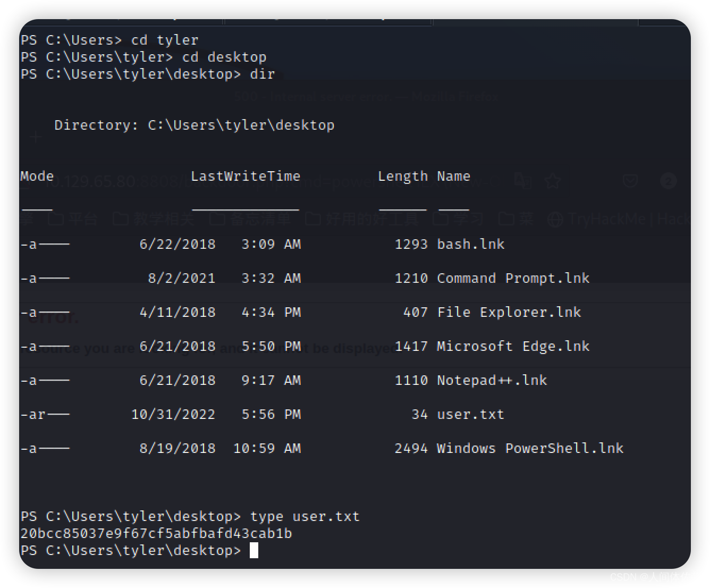Click the 407 length value
Viewport: 710px width, 588px height.
coord(416,312)
